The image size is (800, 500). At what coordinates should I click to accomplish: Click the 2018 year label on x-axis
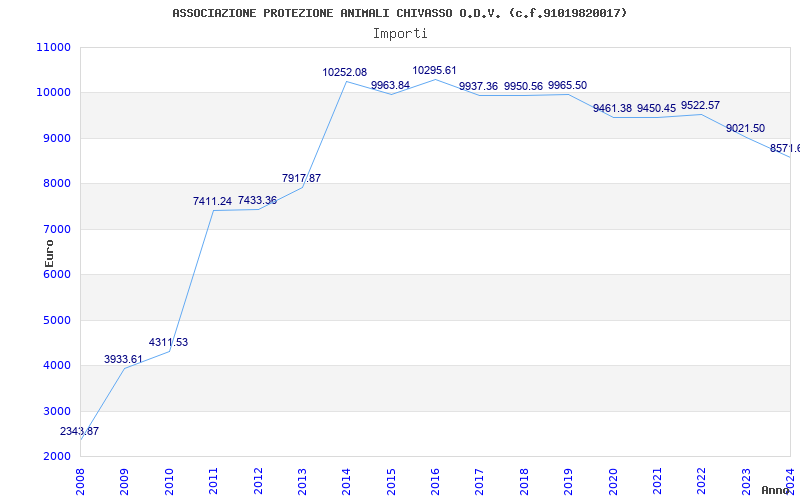pos(524,481)
